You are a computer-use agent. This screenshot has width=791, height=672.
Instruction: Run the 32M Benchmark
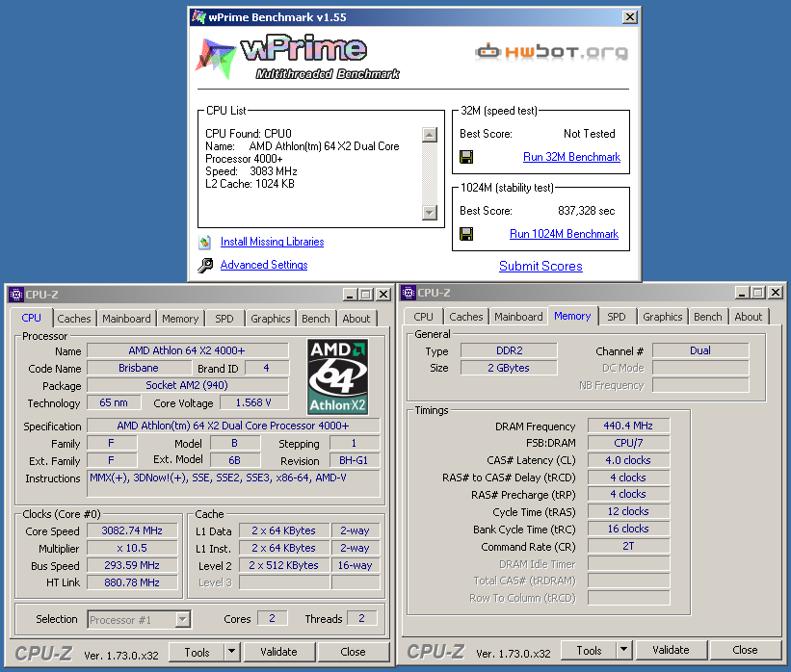pyautogui.click(x=571, y=157)
